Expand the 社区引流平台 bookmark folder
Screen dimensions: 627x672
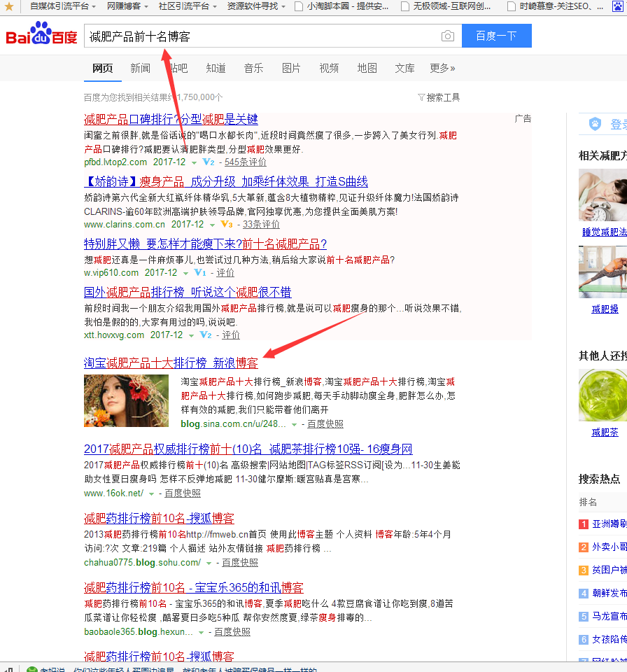pos(188,6)
